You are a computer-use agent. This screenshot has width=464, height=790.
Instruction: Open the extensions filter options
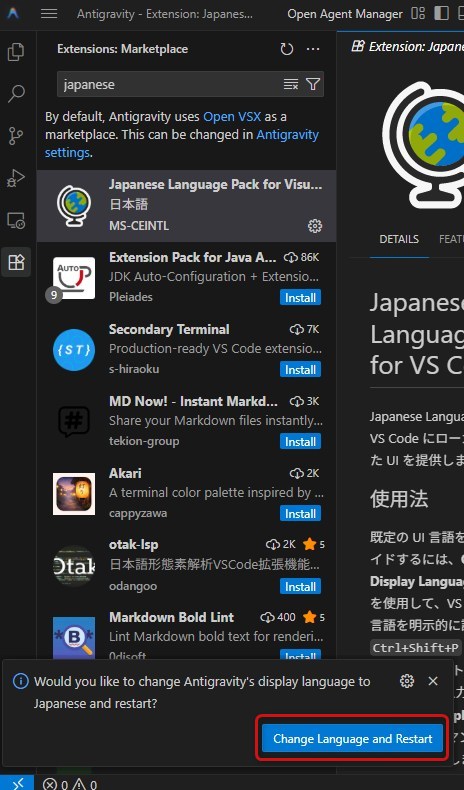point(313,84)
